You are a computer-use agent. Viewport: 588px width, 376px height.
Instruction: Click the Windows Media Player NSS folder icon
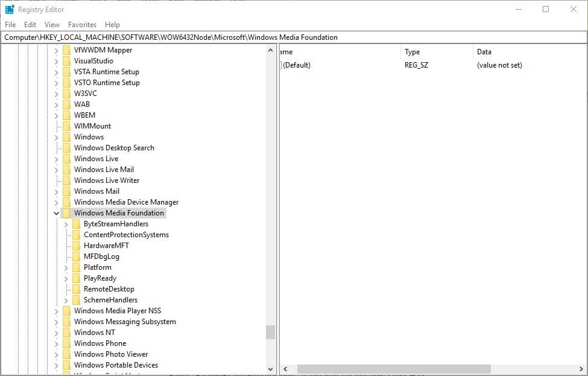pyautogui.click(x=66, y=311)
